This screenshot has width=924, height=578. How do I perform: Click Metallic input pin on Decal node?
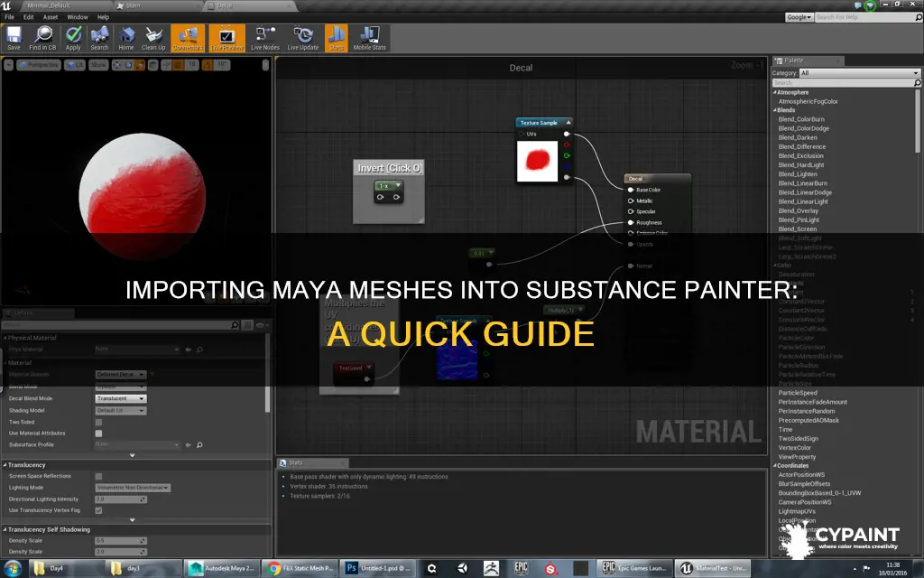click(631, 201)
